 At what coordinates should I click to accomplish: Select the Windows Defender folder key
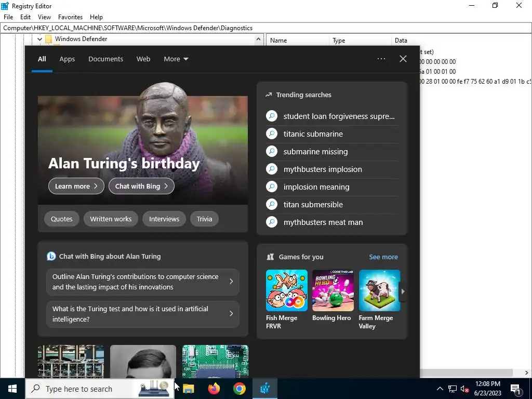click(x=81, y=39)
